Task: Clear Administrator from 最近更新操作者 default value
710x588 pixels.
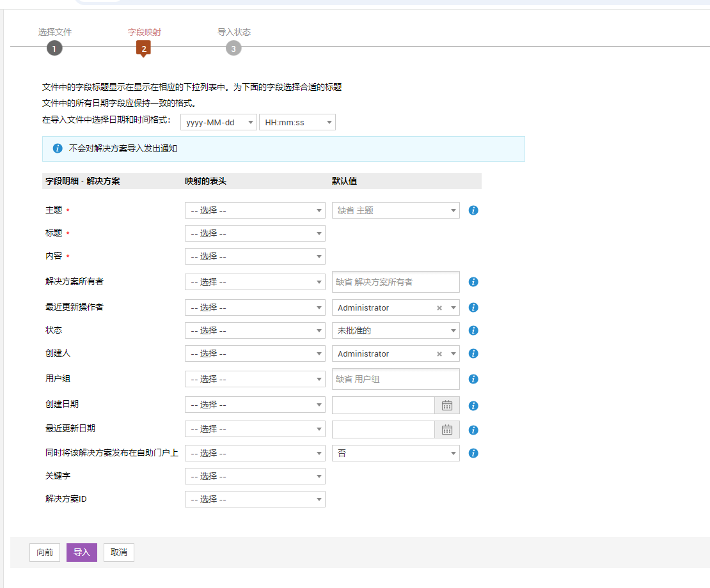Action: [x=439, y=308]
